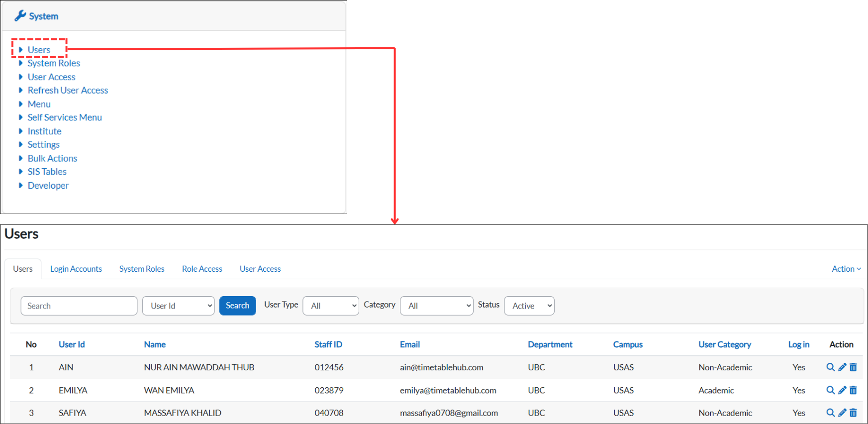Open Refresh User Access link

68,90
